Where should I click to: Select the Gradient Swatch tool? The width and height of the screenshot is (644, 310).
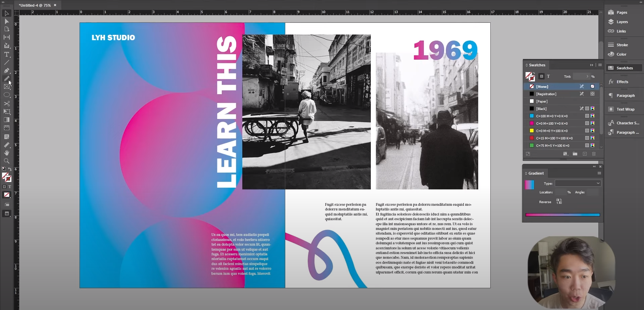click(6, 120)
